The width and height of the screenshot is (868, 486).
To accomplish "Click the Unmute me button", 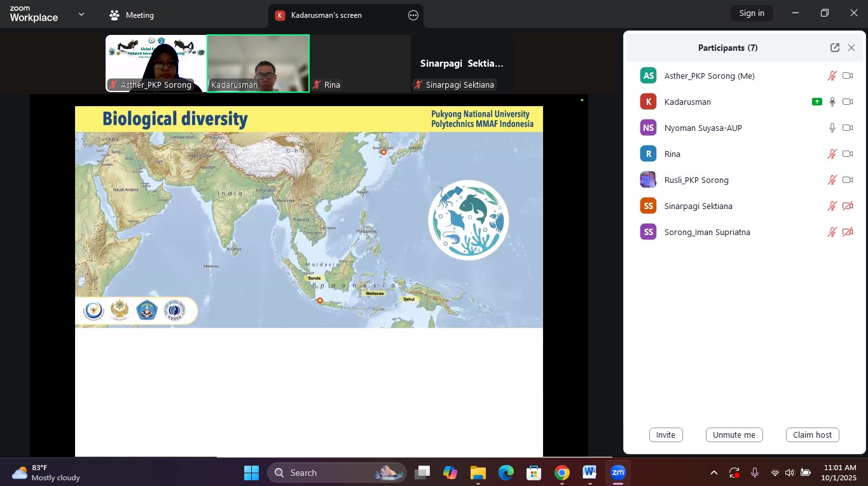I will (x=734, y=435).
